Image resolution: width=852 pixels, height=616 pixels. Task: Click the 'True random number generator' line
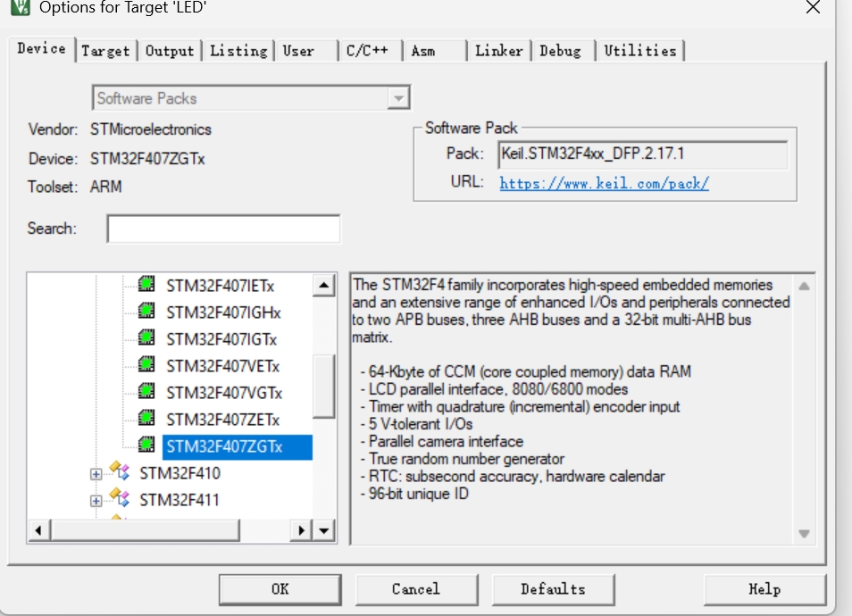[x=466, y=459]
